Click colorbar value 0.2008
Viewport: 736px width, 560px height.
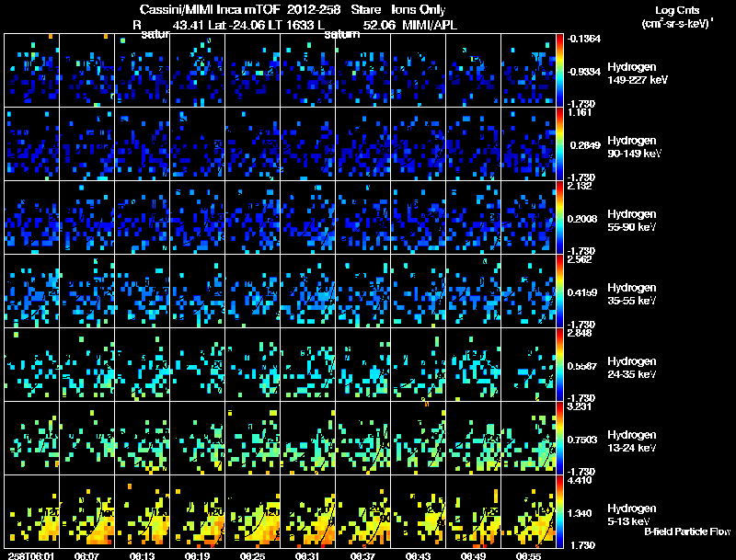(582, 219)
